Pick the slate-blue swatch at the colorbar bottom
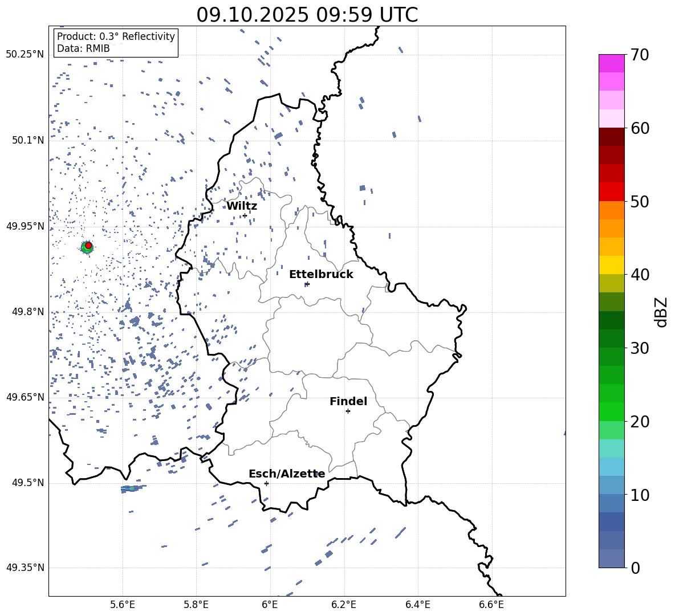 point(611,558)
